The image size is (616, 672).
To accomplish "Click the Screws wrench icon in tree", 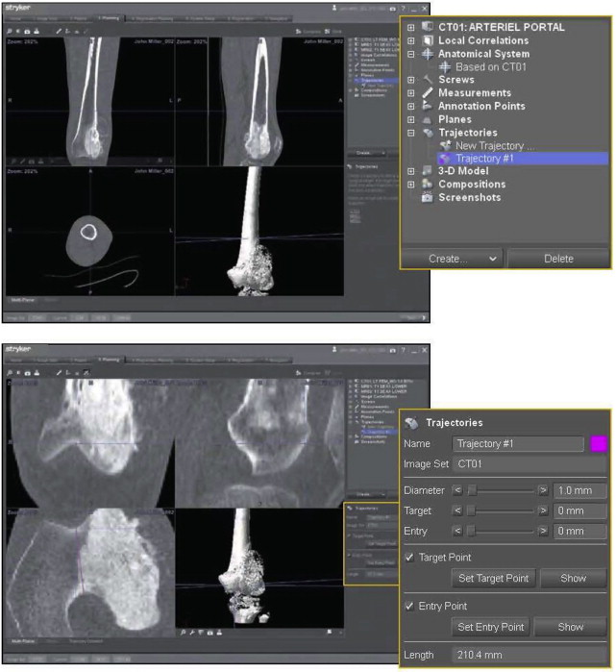I will click(428, 80).
